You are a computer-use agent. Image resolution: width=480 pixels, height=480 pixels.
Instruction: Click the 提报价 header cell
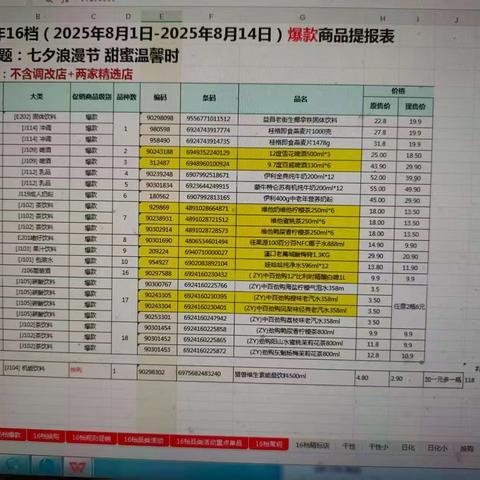coord(415,107)
